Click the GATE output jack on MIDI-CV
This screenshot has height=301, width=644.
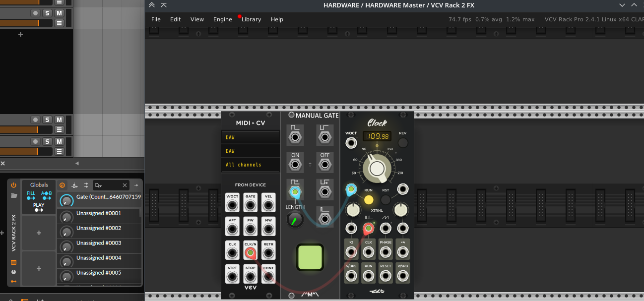251,206
